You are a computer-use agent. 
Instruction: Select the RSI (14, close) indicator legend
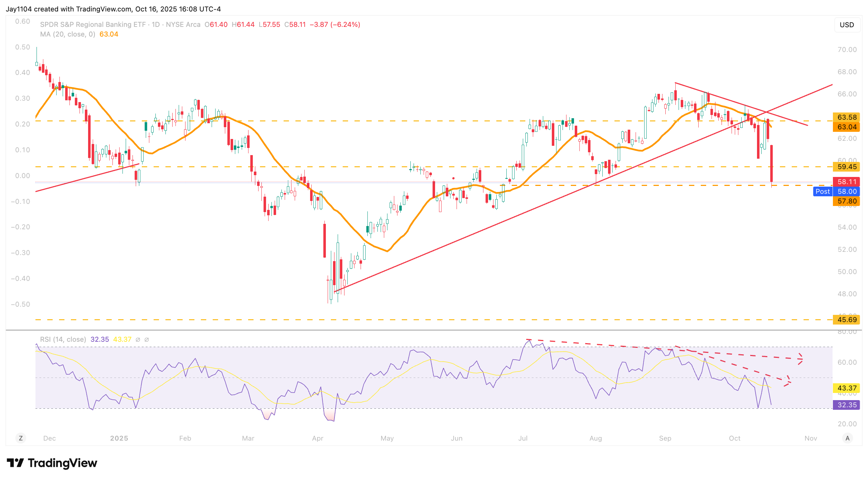coord(63,339)
